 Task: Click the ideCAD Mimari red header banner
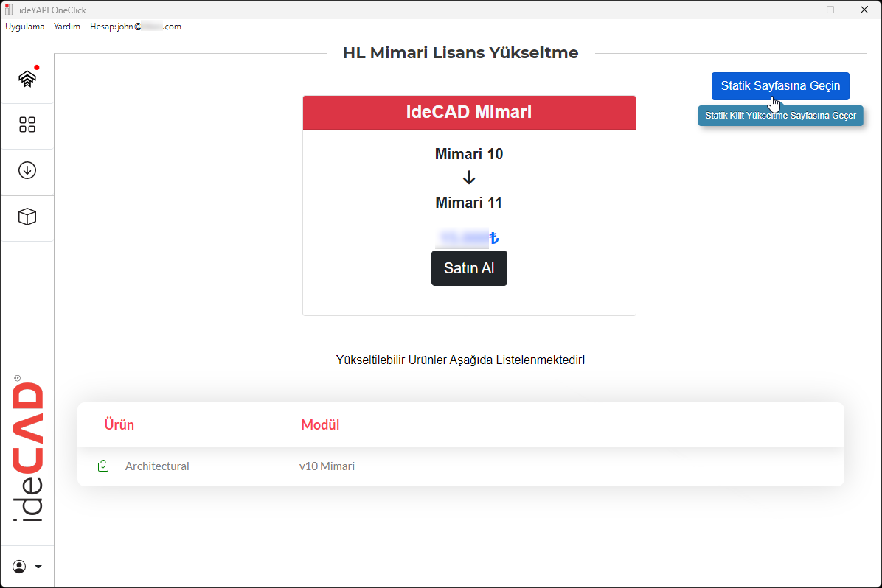click(x=469, y=112)
